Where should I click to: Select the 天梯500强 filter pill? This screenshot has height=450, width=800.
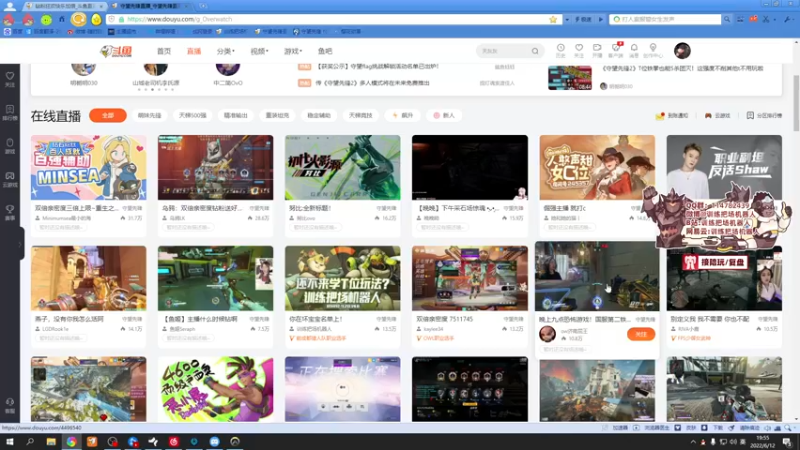192,115
